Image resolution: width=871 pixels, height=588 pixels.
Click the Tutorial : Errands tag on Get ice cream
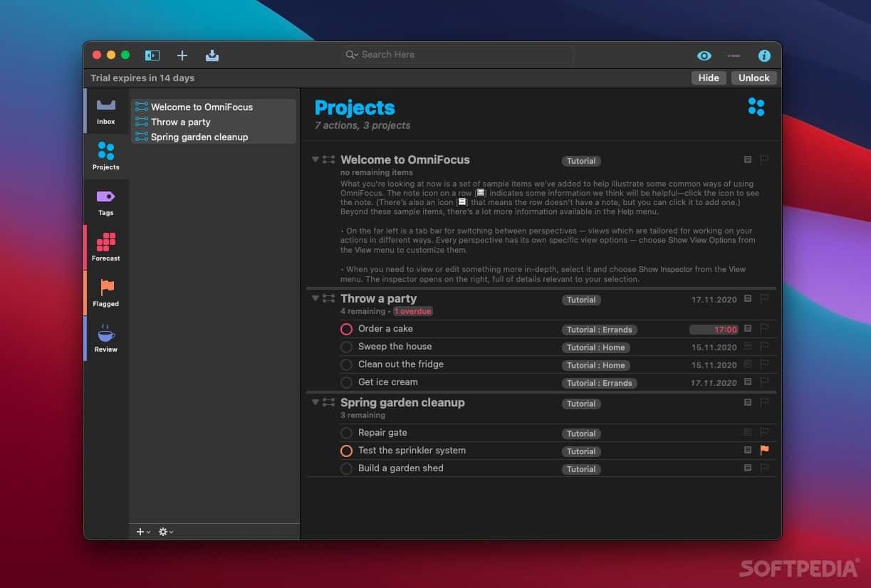(x=599, y=383)
